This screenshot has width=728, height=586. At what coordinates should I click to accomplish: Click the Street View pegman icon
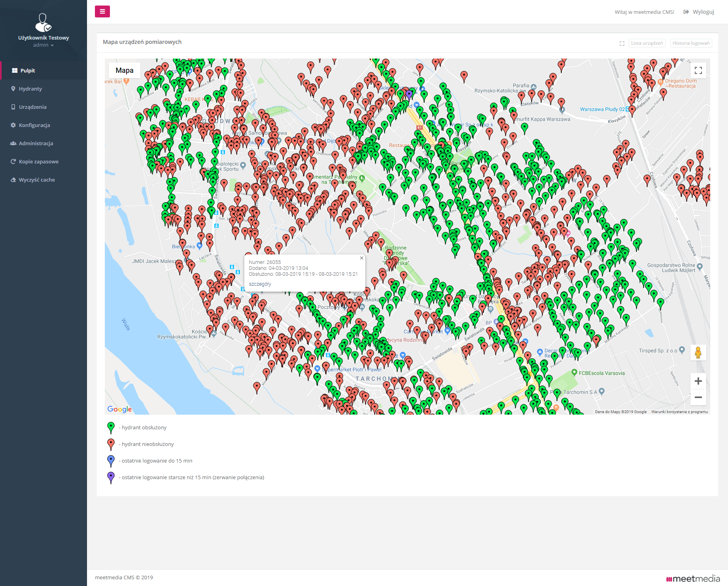point(698,352)
